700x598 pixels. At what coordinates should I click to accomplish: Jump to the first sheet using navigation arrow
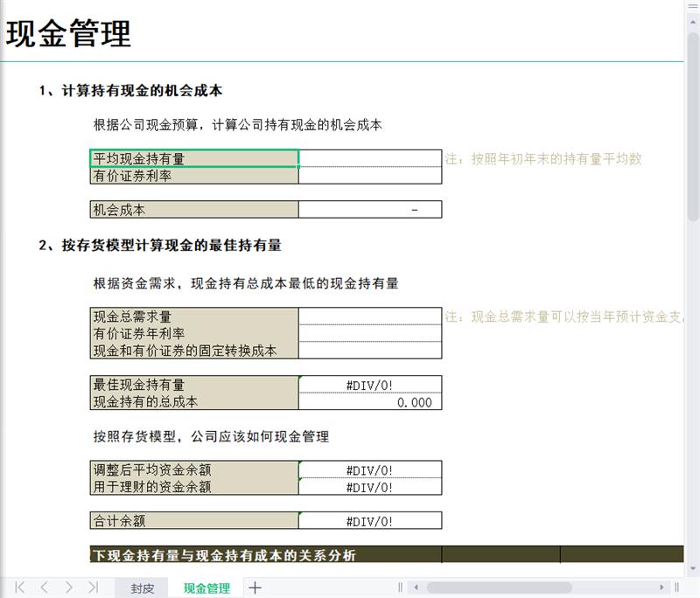tap(19, 588)
